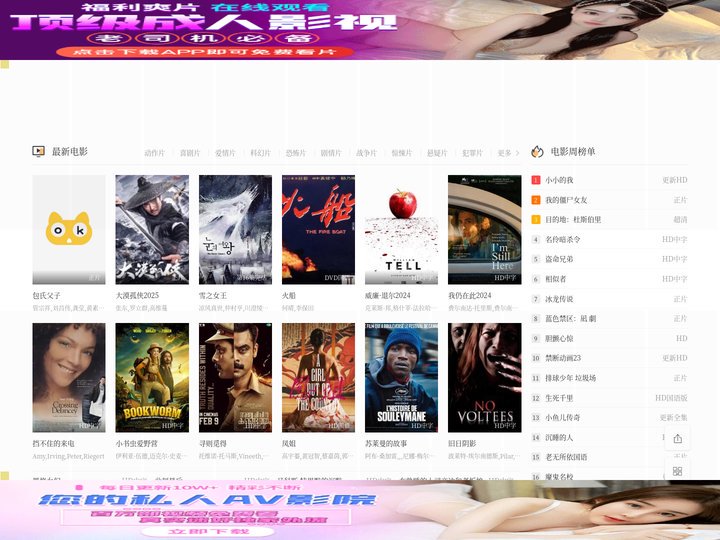
Task: Click the title 小书虫爱野营
Action: point(136,444)
